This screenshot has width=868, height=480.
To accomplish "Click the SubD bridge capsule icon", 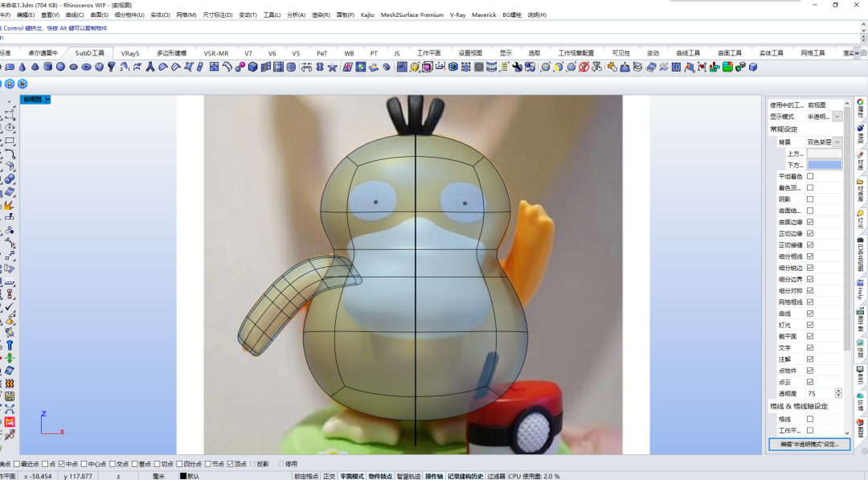I will tap(200, 67).
